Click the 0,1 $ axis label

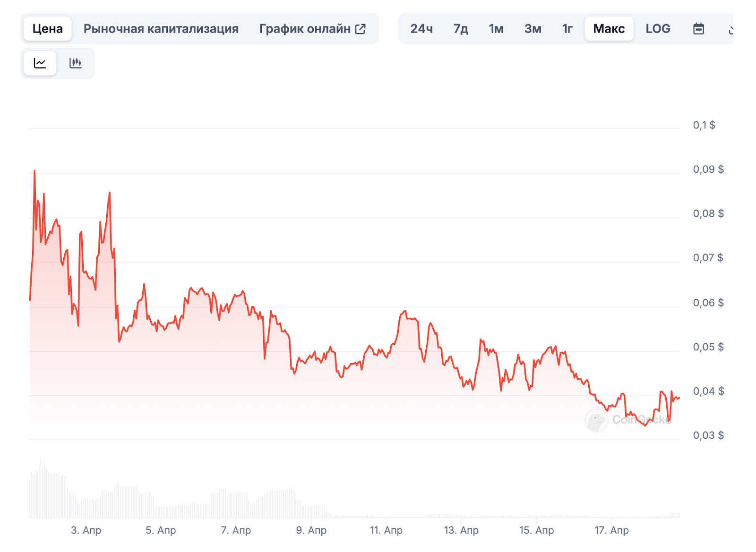(704, 125)
